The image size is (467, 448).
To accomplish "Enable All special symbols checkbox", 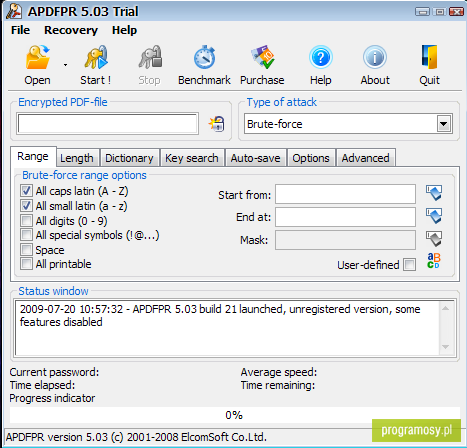I will point(26,235).
